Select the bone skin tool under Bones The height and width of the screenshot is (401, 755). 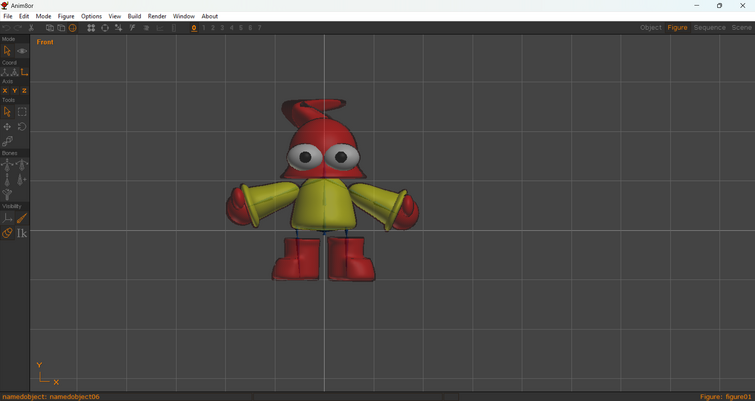pos(7,194)
